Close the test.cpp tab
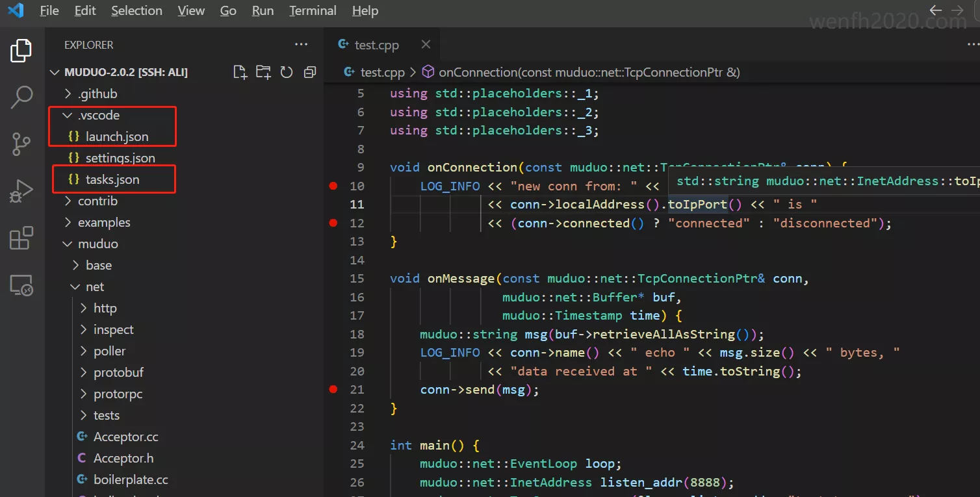 426,45
